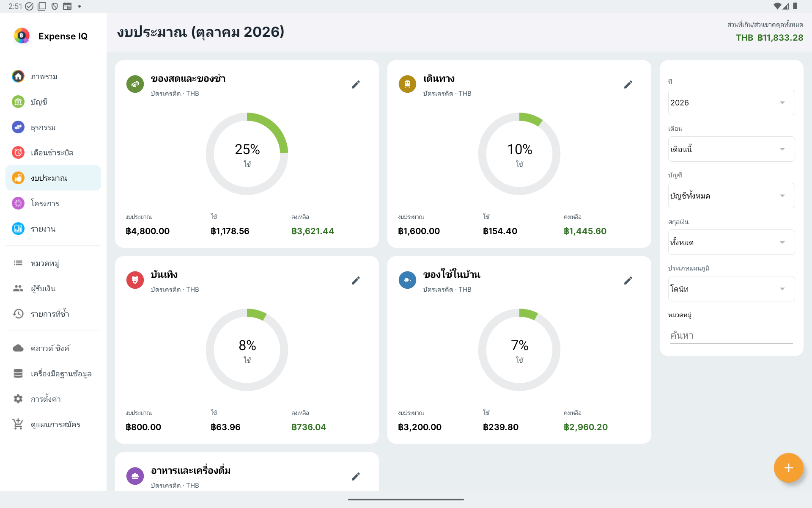Expand the สกุลเงิน currency dropdown
812x508 pixels.
coord(731,242)
